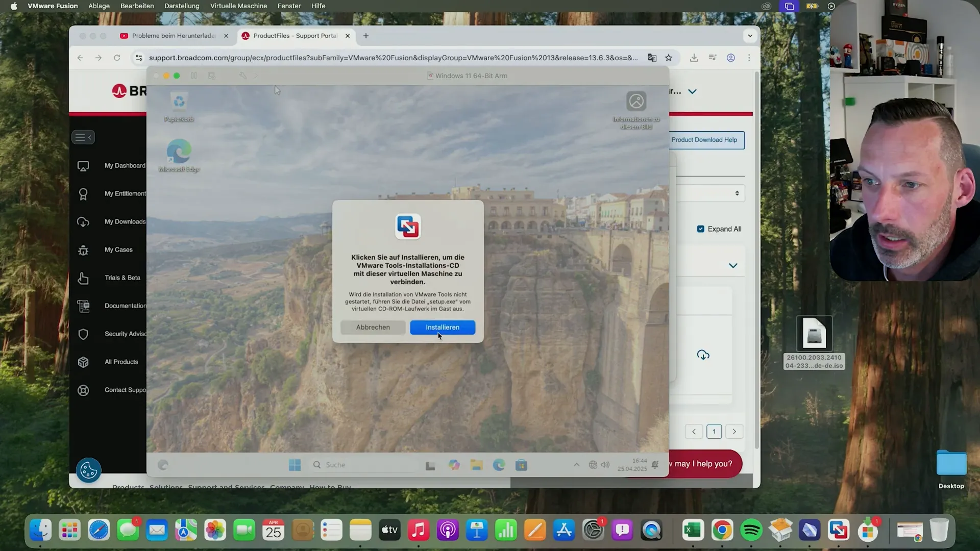
Task: Open the Darstellung menu
Action: tap(182, 6)
